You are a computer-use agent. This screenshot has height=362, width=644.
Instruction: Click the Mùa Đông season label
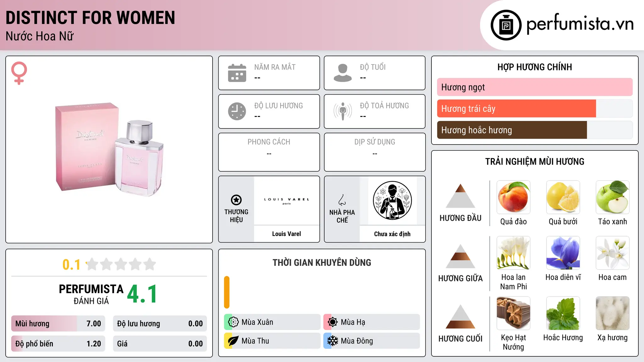357,341
